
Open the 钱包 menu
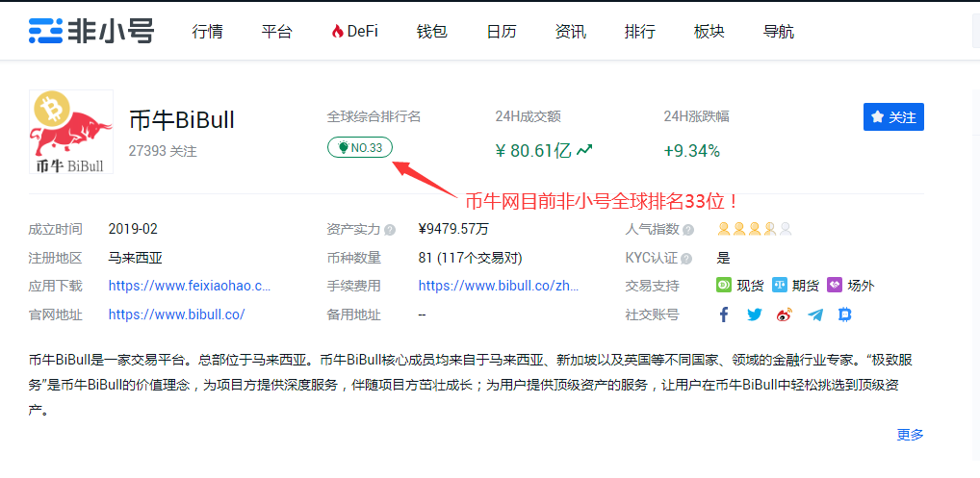432,31
